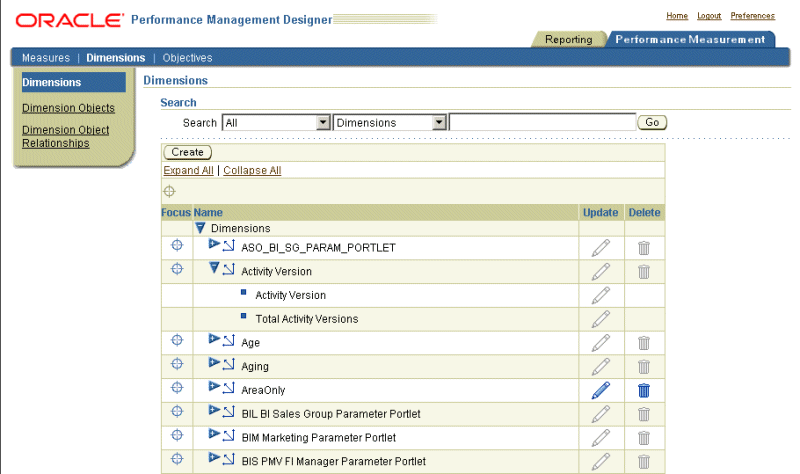Viewport: 800px width, 474px height.
Task: Focus on the AreaOnly dimension
Action: point(177,388)
